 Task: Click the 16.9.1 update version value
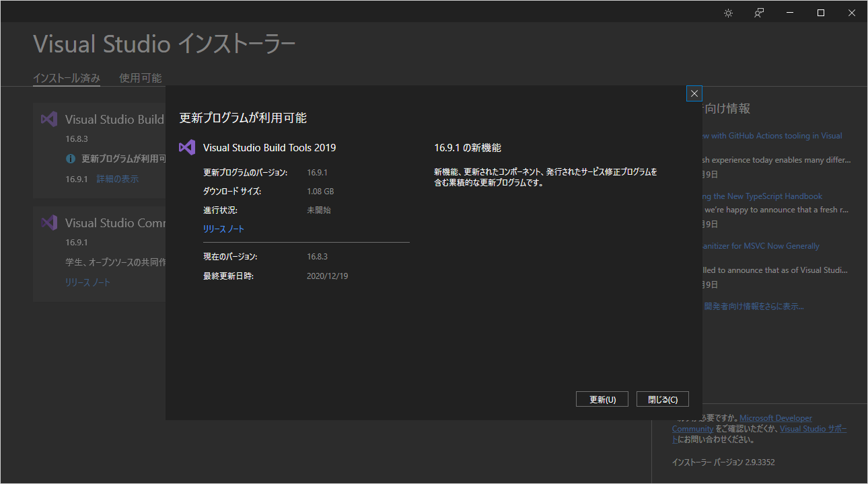coord(317,173)
